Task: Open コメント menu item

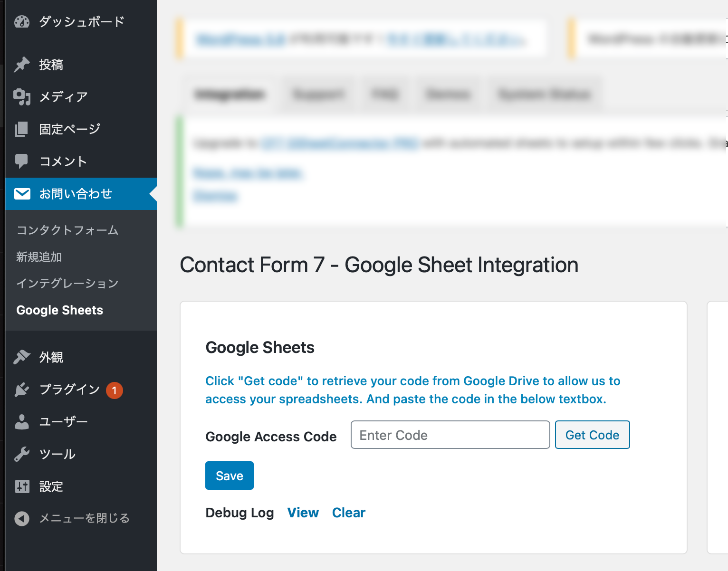Action: point(81,162)
